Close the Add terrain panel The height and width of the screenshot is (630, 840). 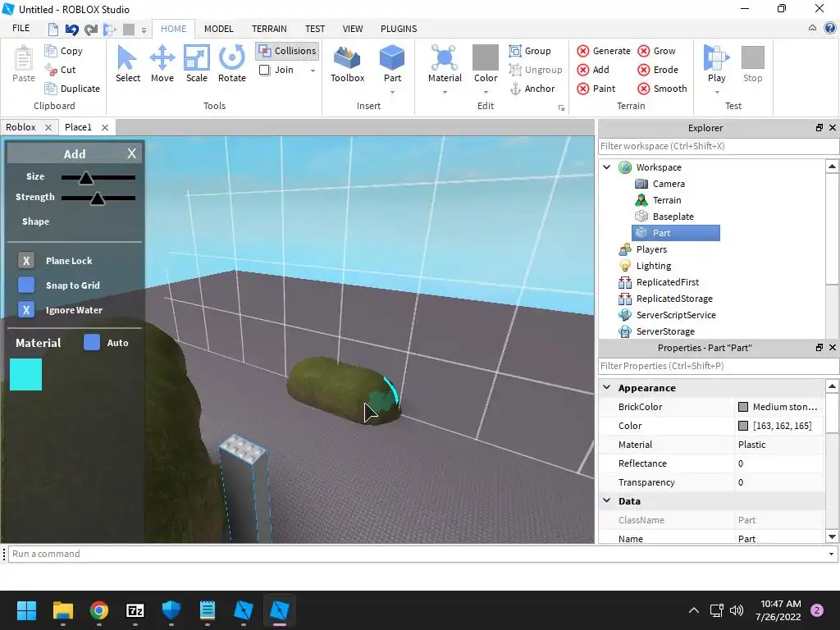point(132,153)
